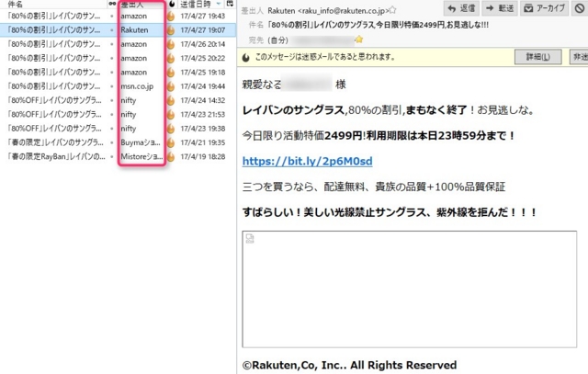Image resolution: width=588 pixels, height=374 pixels.
Task: Star the sender raku_info@rakuten.co.jp
Action: 392,10
